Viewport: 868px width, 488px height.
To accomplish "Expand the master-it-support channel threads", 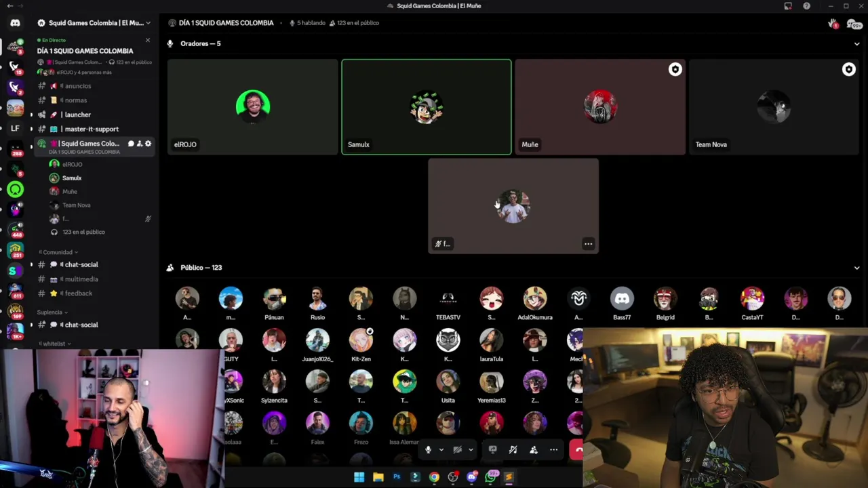I will pos(31,129).
